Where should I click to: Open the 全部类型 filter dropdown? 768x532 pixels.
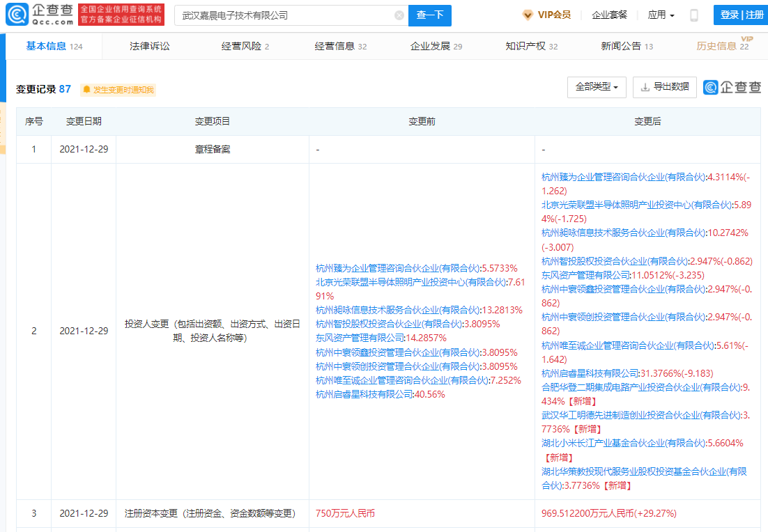[x=597, y=87]
